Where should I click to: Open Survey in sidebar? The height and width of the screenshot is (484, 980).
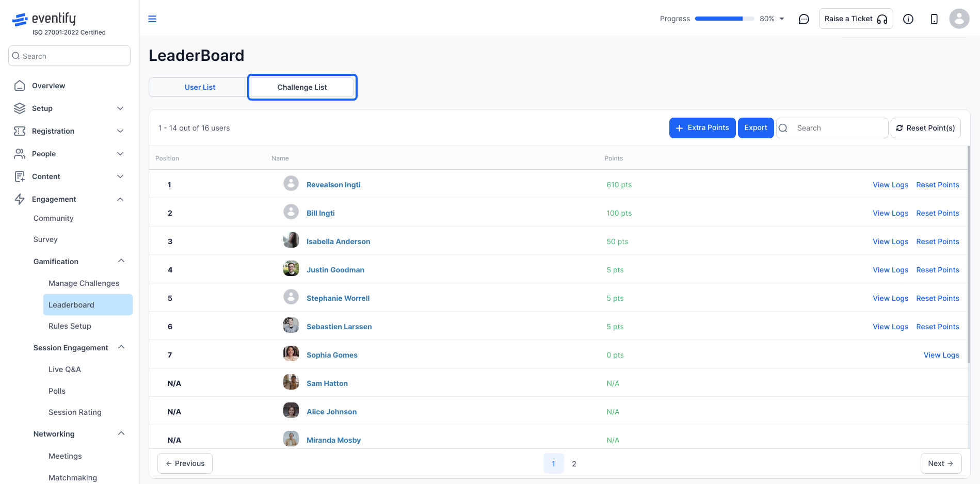tap(45, 239)
